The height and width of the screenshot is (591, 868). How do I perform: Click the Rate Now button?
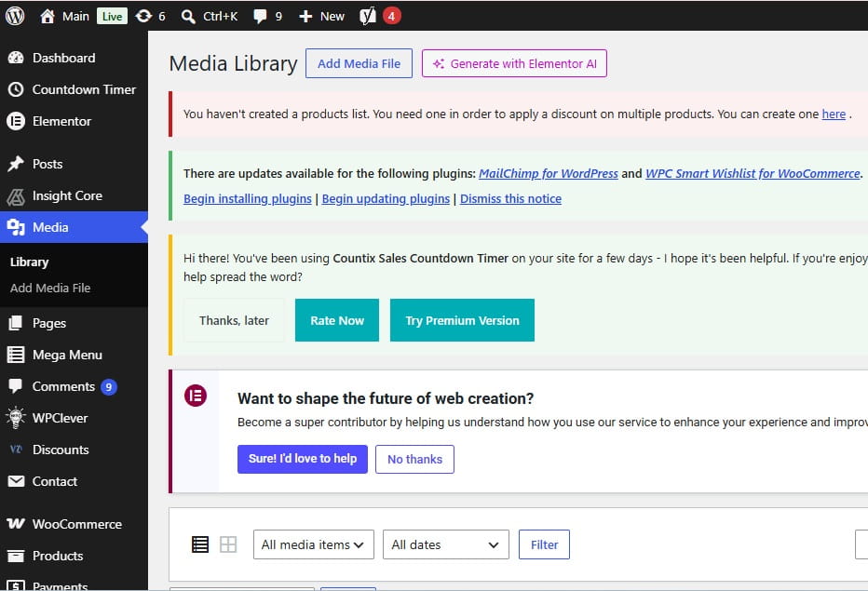point(337,320)
